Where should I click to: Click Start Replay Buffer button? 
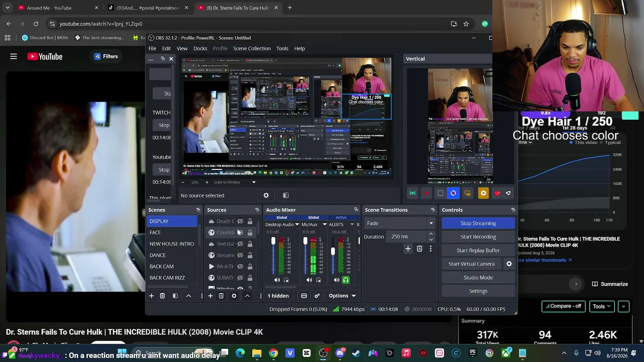coord(478,250)
